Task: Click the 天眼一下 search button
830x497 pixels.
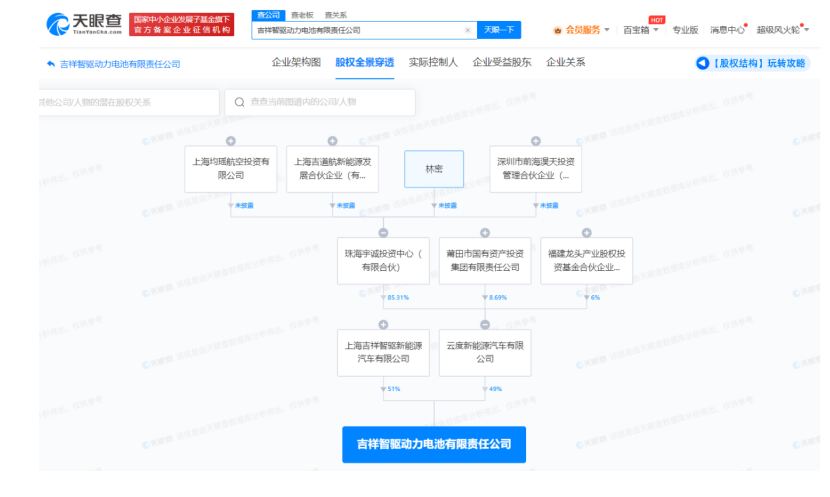Action: (499, 30)
